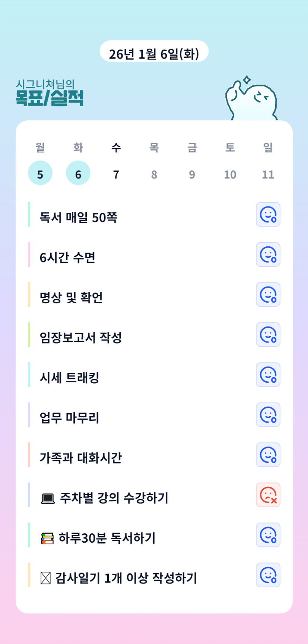
Task: Toggle status for 감사일기 1개 이상 작성하기
Action: [268, 575]
